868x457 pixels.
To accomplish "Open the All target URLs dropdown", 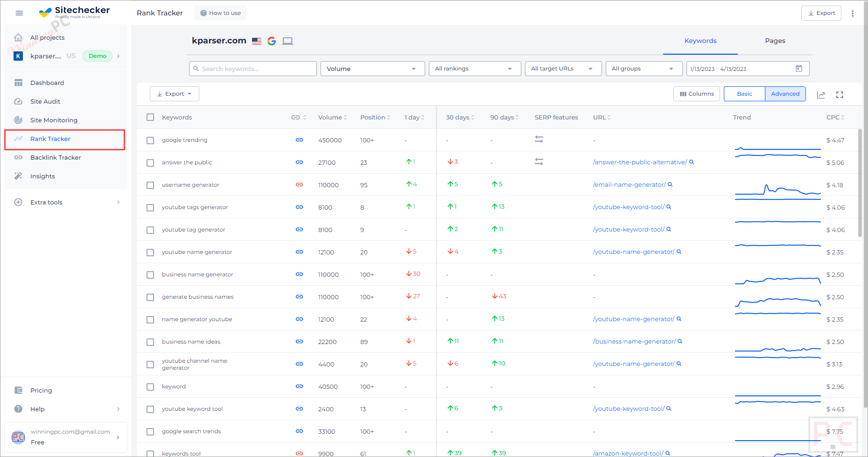I will click(x=563, y=69).
